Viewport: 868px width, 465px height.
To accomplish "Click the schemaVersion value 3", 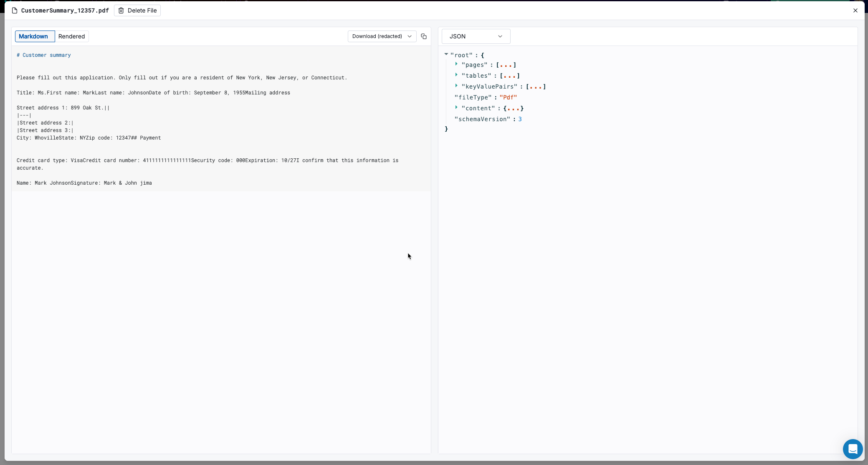I will pyautogui.click(x=520, y=119).
